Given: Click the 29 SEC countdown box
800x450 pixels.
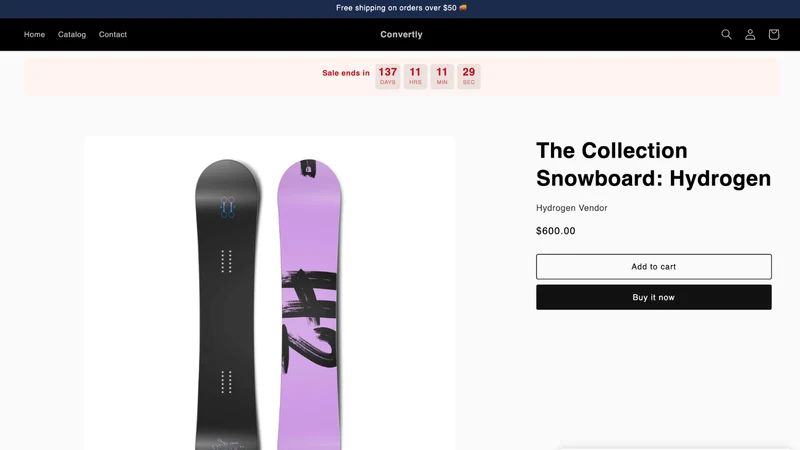Looking at the screenshot, I should click(x=469, y=76).
